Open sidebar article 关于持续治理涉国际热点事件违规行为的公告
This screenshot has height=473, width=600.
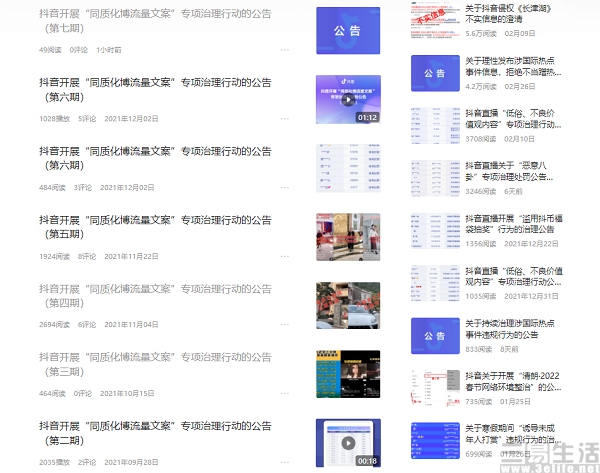coord(510,329)
